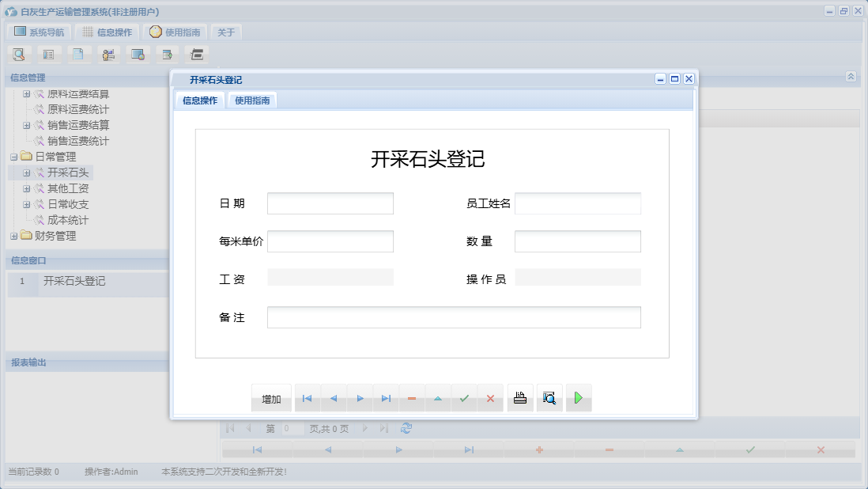Click the print icon in the dialog toolbar

point(520,398)
